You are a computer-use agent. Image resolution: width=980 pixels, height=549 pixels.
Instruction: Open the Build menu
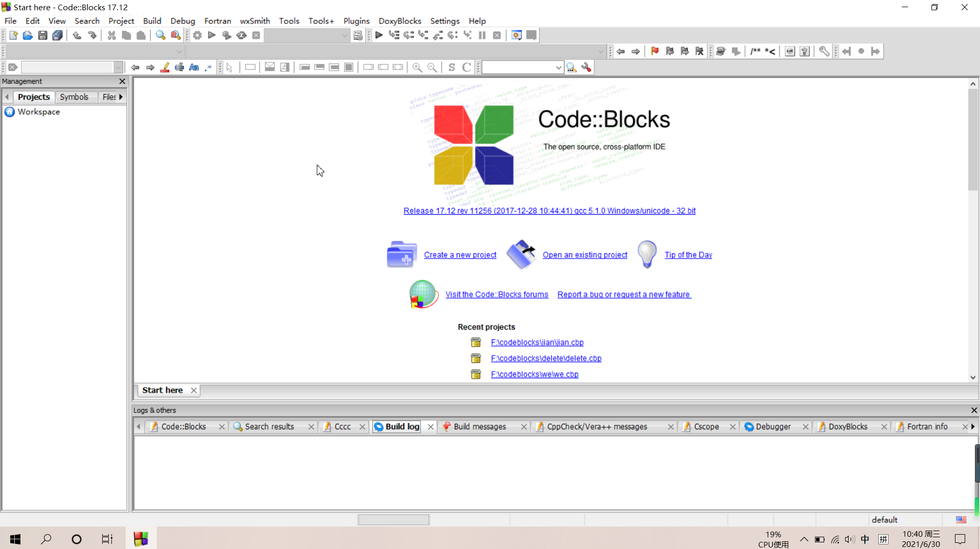coord(152,21)
